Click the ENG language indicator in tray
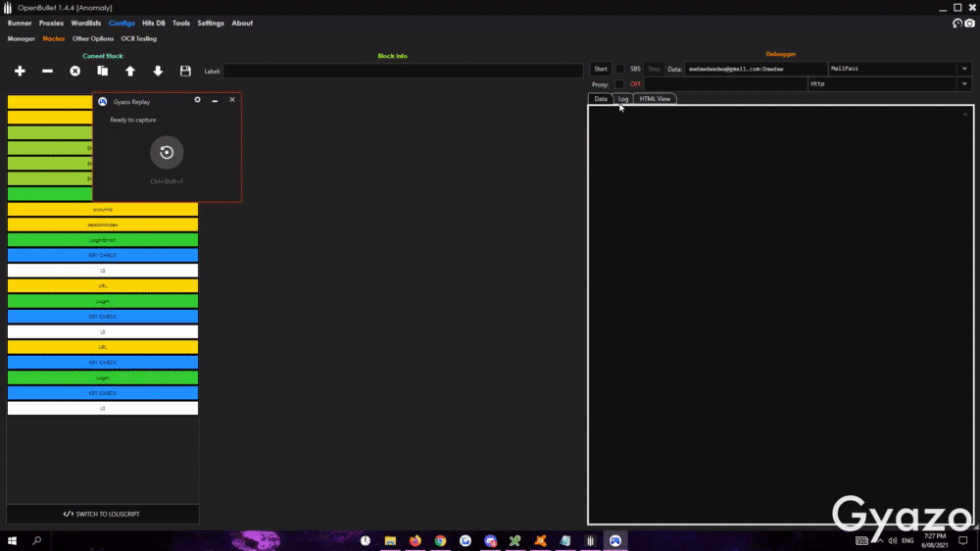 tap(907, 541)
